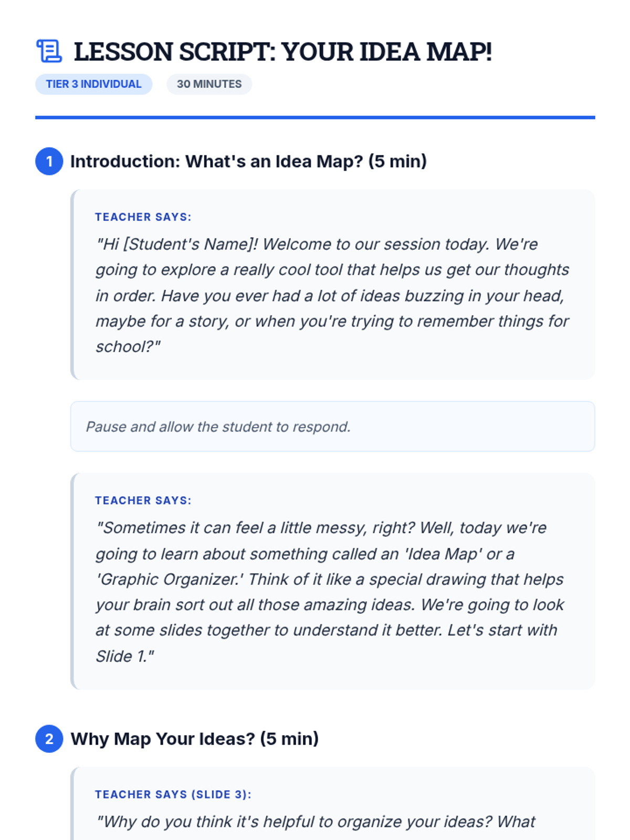Click the word 'school?' ending the first quote
Screen dimensions: 630x840
pyautogui.click(x=125, y=346)
